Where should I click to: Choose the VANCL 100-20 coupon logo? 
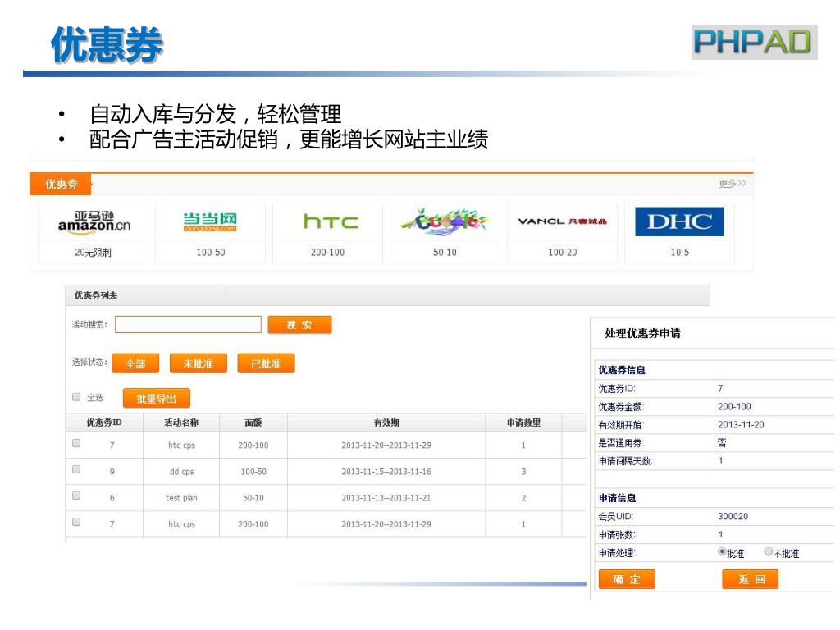[562, 221]
